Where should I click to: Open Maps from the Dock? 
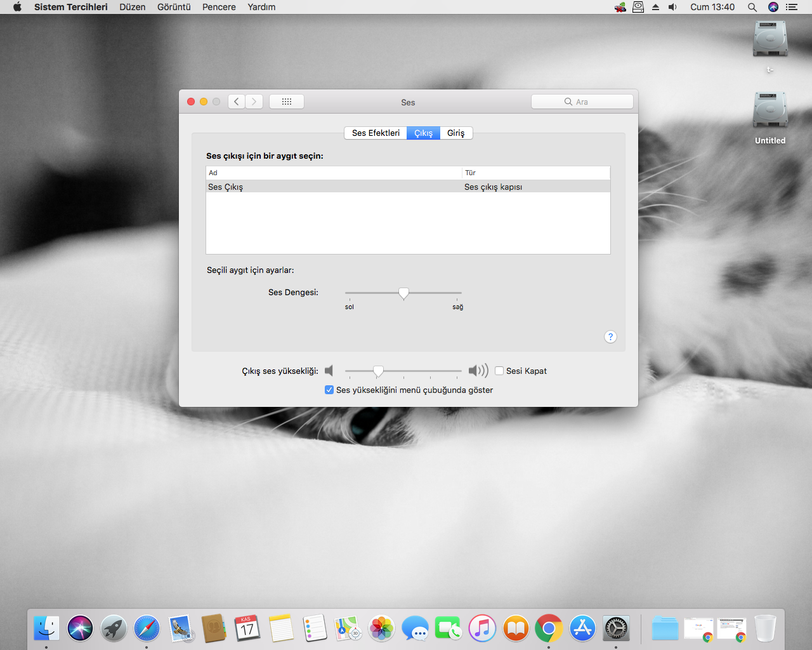348,628
